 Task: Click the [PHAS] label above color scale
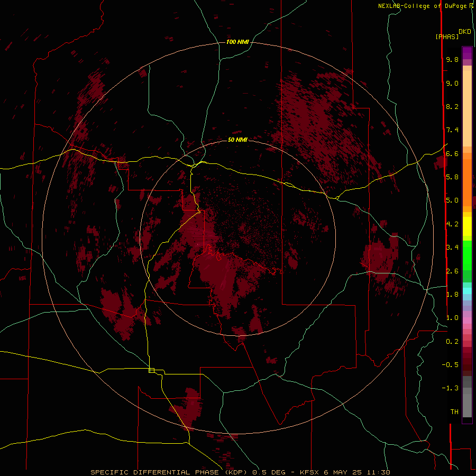point(447,36)
